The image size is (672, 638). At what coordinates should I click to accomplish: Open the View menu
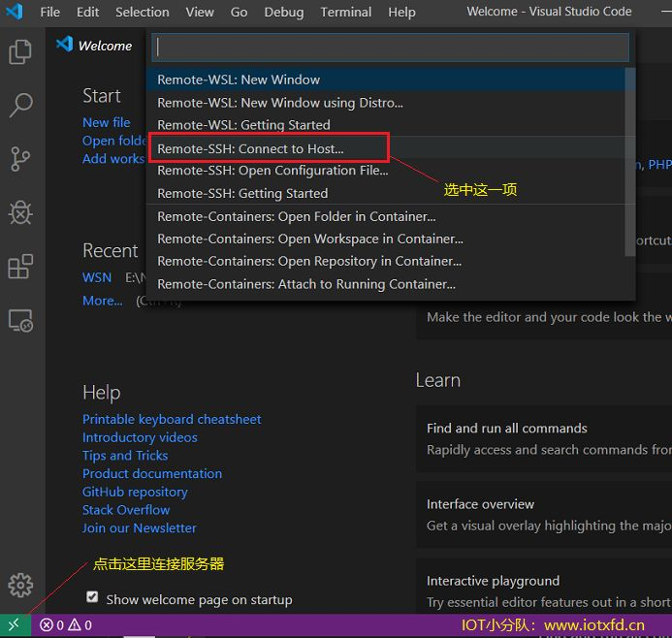point(200,12)
